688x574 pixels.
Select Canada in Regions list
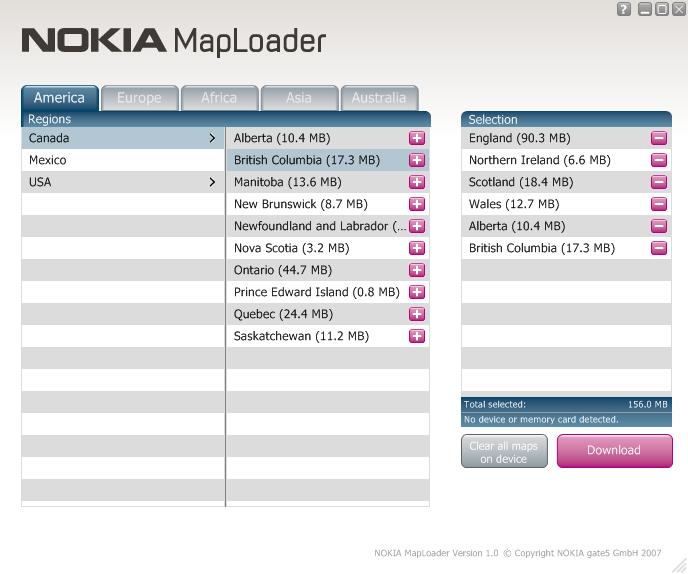point(123,138)
